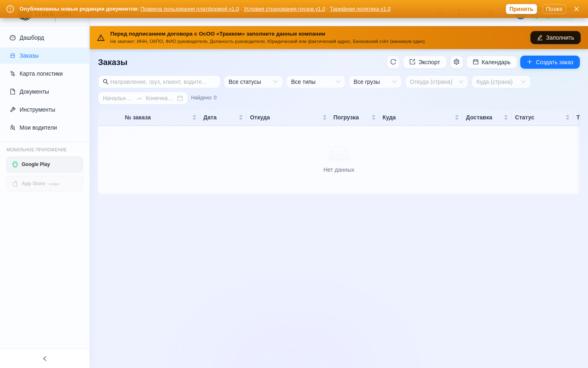Open Правила пользования платформой v1.0 link
This screenshot has width=588, height=368.
point(189,9)
